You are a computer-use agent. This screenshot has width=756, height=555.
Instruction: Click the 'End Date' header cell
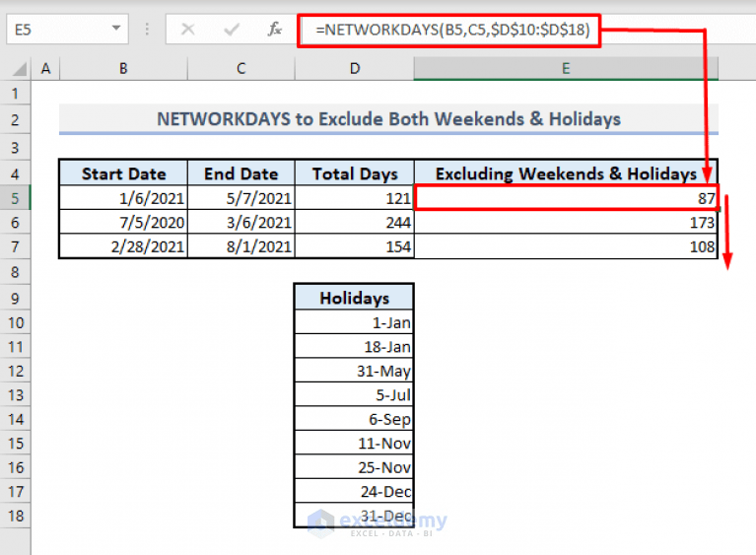[241, 173]
